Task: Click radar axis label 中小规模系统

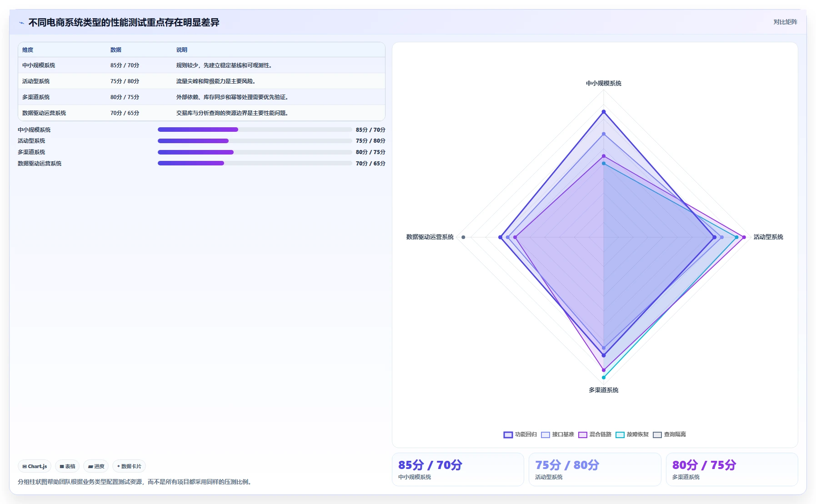Action: [x=604, y=84]
